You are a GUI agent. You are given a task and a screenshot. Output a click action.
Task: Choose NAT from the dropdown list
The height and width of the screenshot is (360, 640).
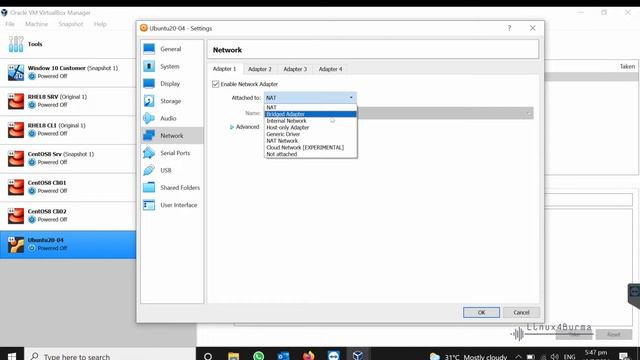pyautogui.click(x=311, y=107)
